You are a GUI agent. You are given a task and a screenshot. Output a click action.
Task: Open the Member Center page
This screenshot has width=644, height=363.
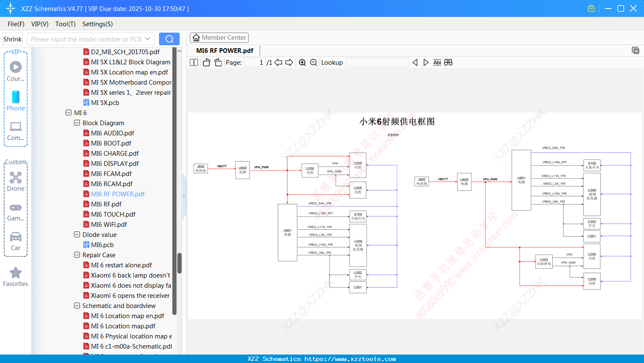click(219, 37)
